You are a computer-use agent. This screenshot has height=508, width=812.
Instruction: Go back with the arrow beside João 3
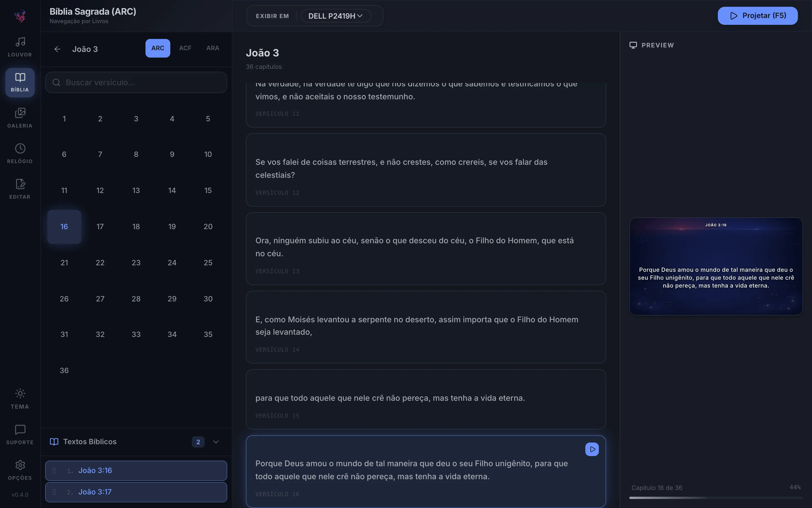click(x=58, y=49)
